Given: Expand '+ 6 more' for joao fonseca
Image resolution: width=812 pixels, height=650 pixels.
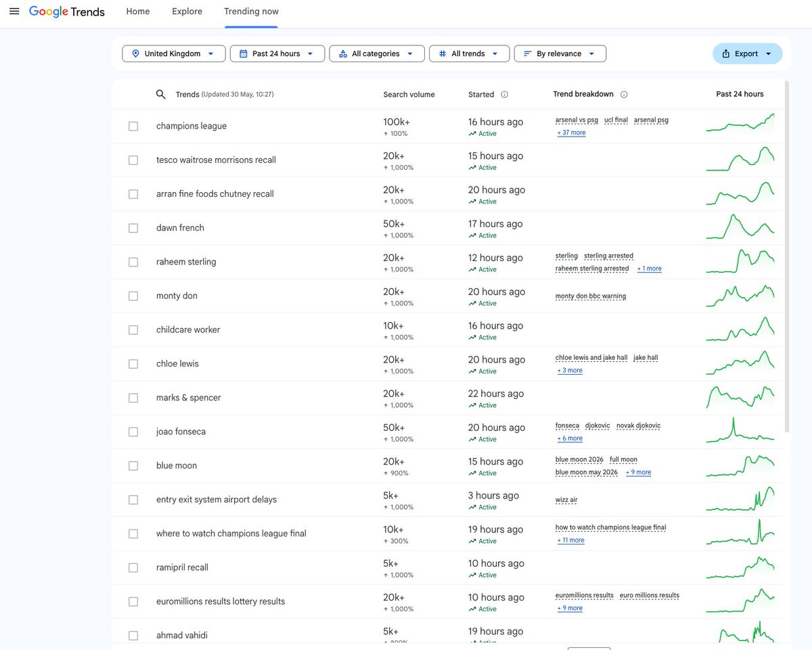Looking at the screenshot, I should [x=570, y=438].
